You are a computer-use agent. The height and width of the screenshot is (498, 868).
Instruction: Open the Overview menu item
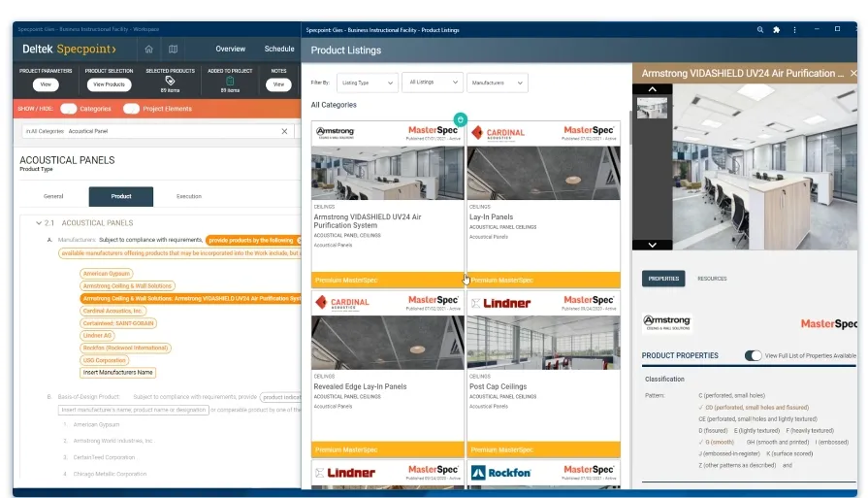click(230, 49)
